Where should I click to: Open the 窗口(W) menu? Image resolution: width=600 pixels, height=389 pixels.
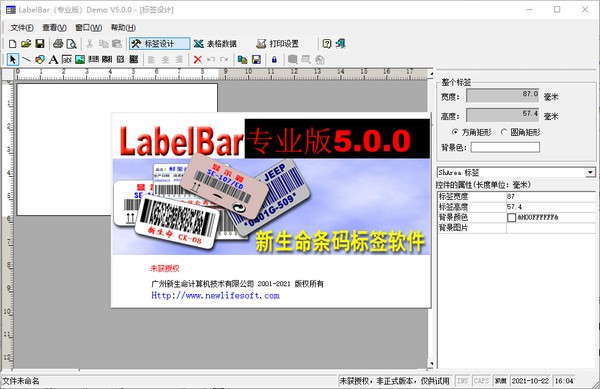[88, 28]
